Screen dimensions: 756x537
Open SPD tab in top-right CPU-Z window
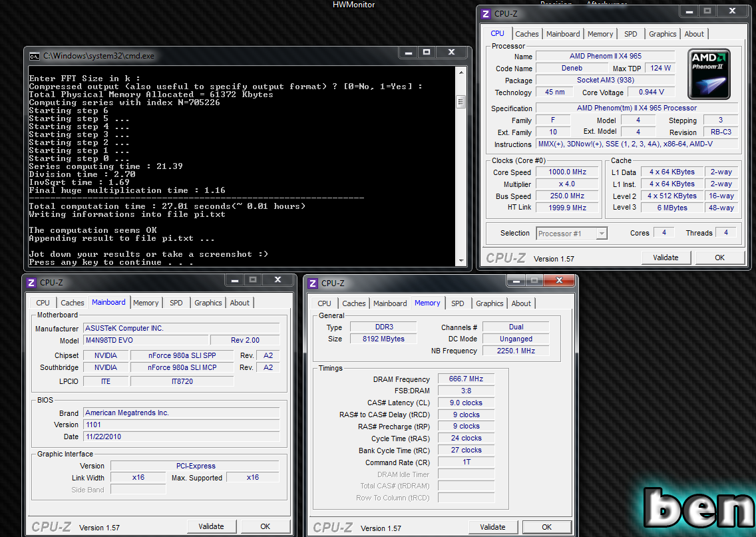tap(631, 34)
